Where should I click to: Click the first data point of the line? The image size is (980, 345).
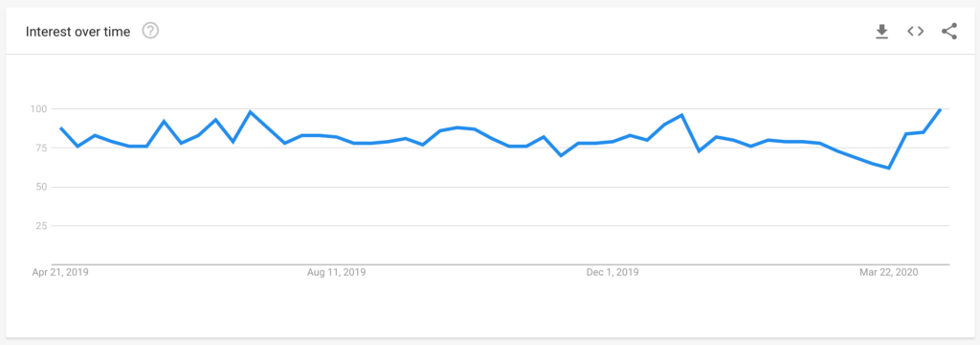coord(60,127)
